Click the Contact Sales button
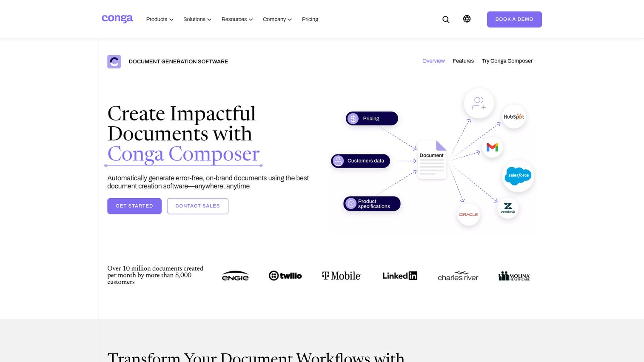Viewport: 644px width, 362px height. (198, 206)
